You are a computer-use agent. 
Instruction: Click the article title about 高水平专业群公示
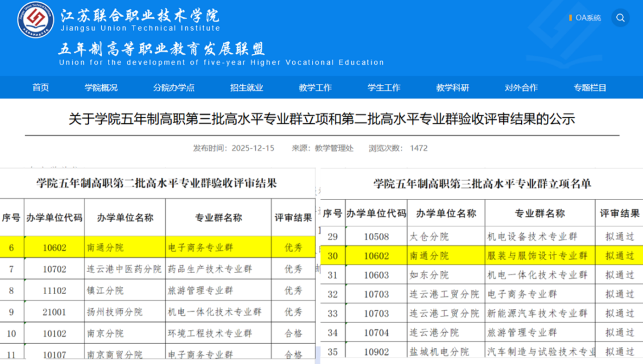(322, 119)
